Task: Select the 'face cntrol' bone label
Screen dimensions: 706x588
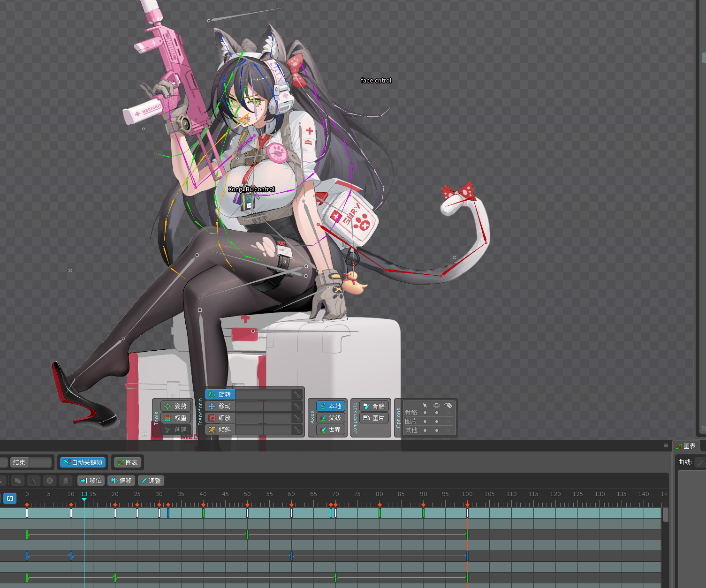Action: click(x=376, y=80)
